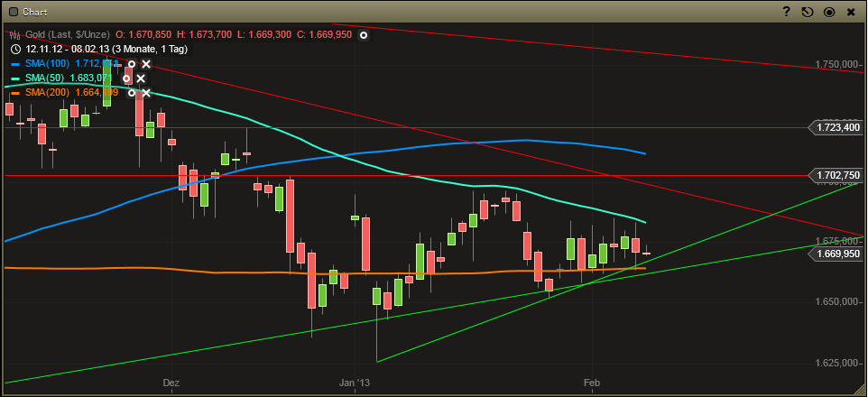868x397 pixels.
Task: Click the SMA(200) indicator label
Action: point(48,92)
